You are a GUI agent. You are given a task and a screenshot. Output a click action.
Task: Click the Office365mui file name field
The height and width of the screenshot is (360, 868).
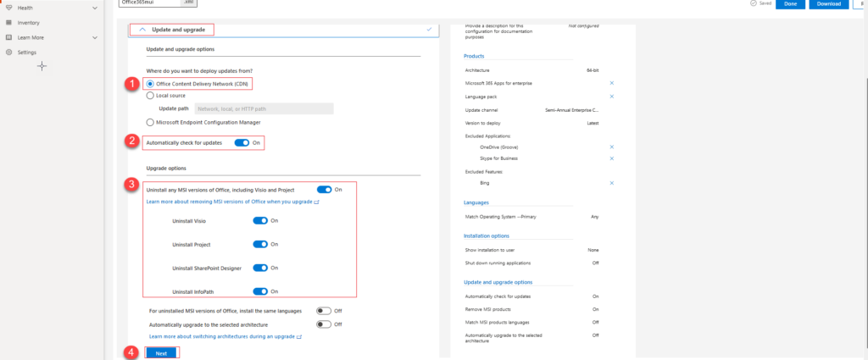[x=150, y=3]
